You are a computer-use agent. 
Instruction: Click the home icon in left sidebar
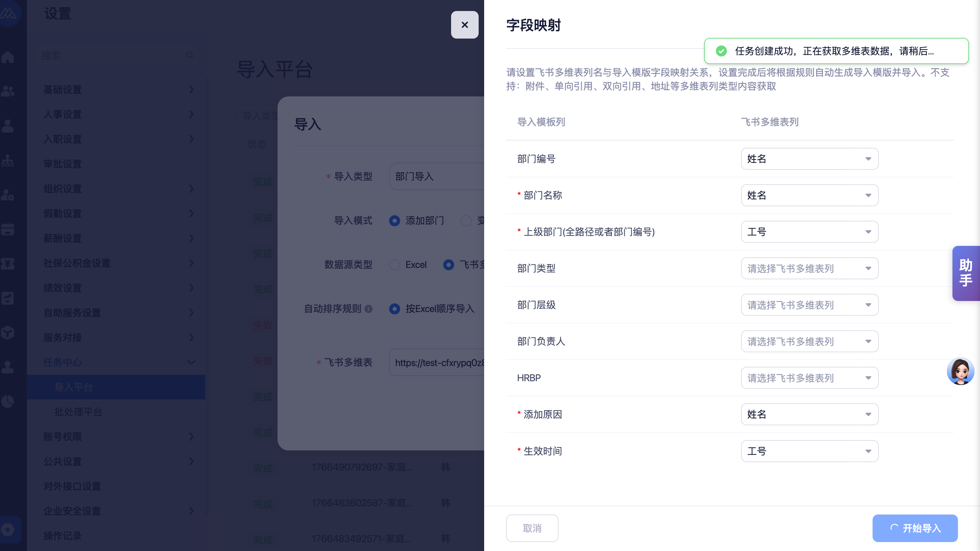pyautogui.click(x=8, y=57)
